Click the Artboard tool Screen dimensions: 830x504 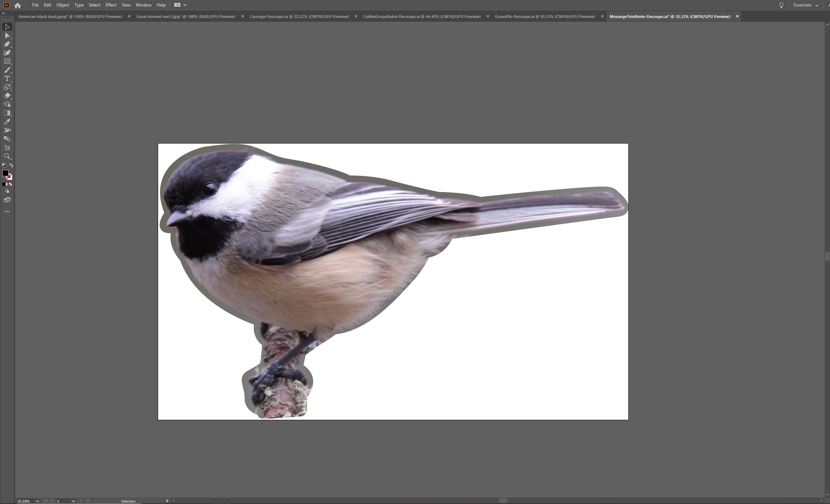point(7,147)
